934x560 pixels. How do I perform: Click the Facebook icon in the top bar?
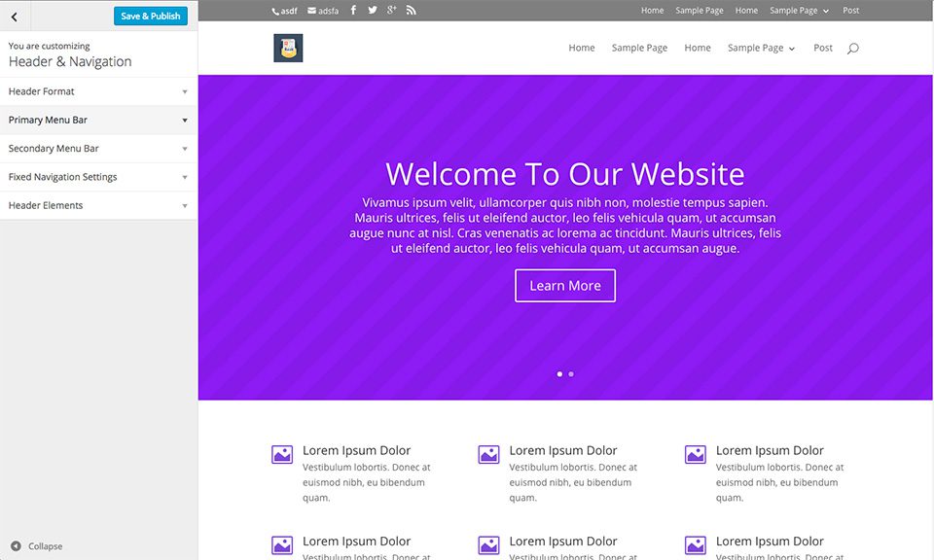click(x=353, y=10)
